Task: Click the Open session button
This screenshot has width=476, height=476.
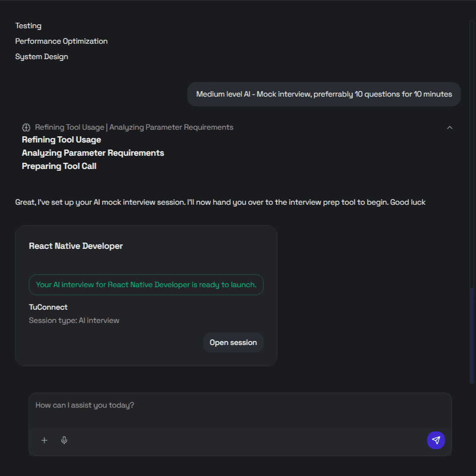Action: tap(233, 342)
